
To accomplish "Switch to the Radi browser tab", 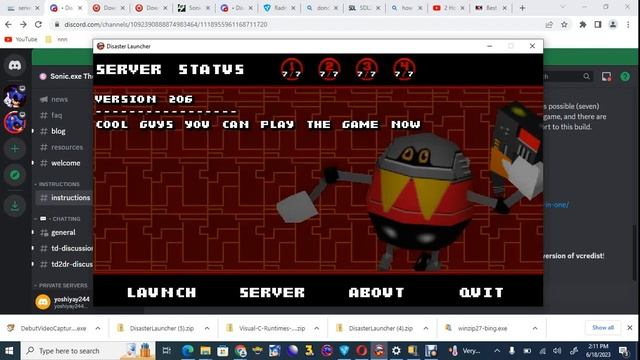I will click(x=279, y=8).
